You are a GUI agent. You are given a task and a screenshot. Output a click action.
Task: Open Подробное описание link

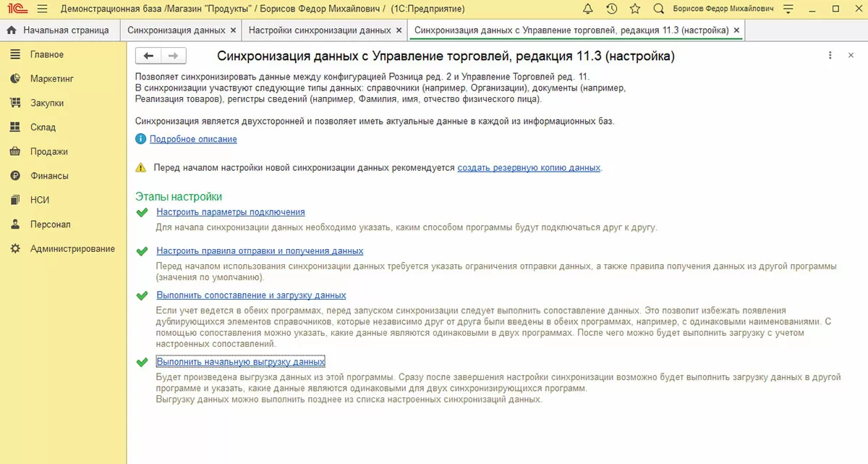pos(193,139)
